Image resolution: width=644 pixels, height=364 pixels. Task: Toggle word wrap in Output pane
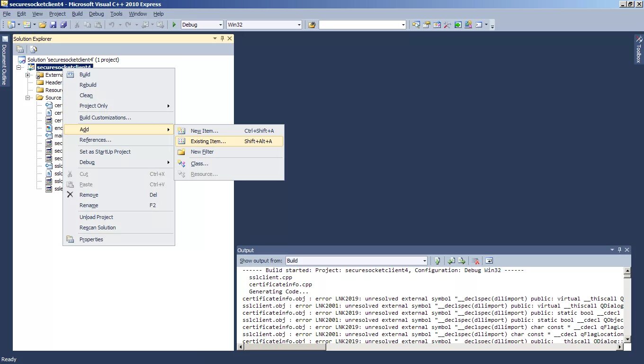(489, 261)
